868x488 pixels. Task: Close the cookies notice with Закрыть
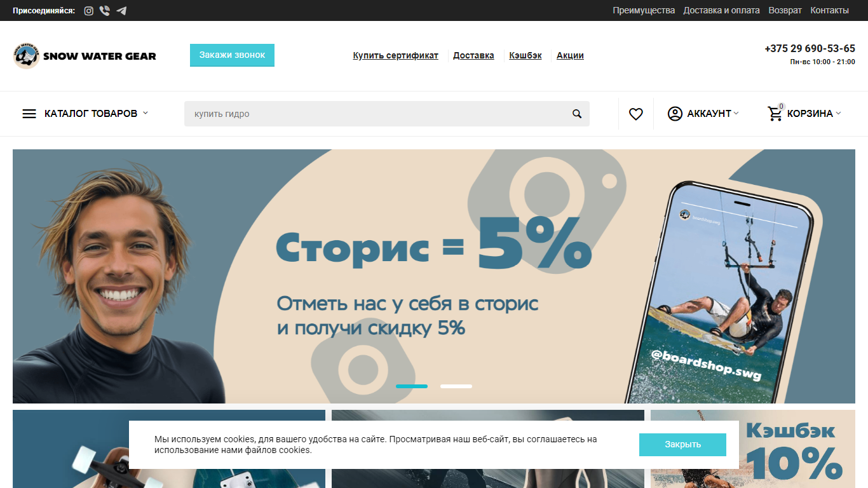point(682,445)
